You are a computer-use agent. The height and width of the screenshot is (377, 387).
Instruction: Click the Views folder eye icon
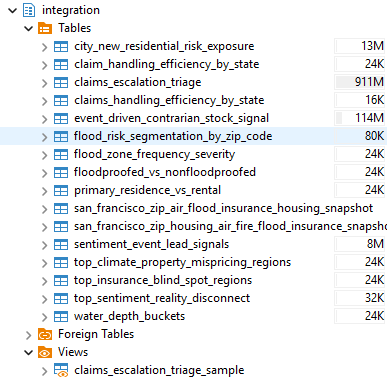45,352
